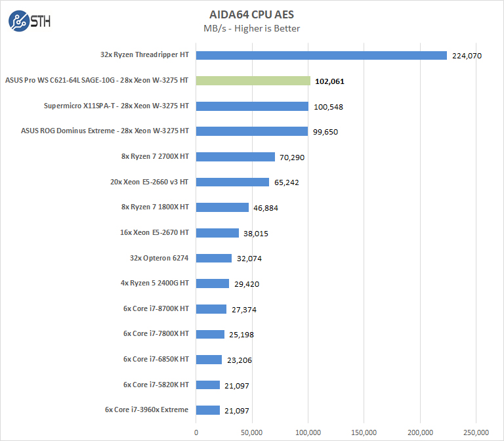Select the 29,420 value label

tap(247, 284)
